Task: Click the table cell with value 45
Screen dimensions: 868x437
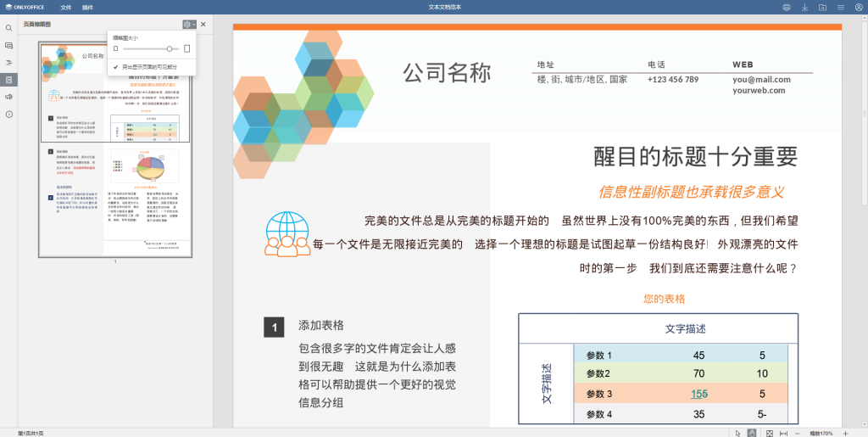Action: pyautogui.click(x=698, y=356)
